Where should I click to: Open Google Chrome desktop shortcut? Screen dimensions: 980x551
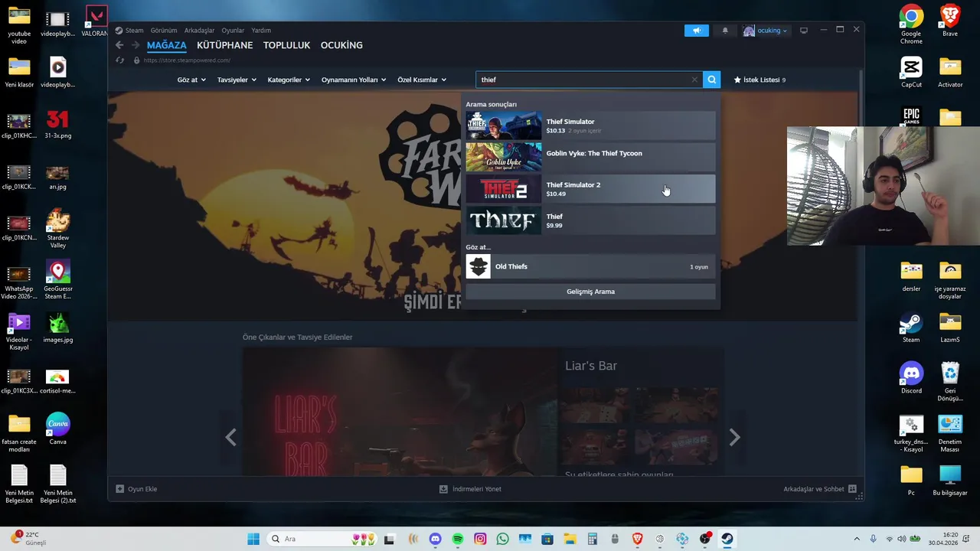click(911, 24)
